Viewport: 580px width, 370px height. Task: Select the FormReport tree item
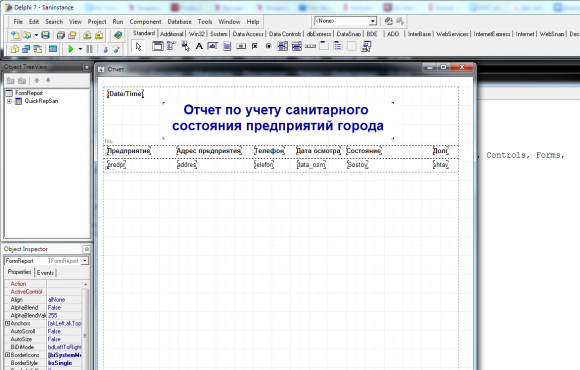pyautogui.click(x=29, y=93)
